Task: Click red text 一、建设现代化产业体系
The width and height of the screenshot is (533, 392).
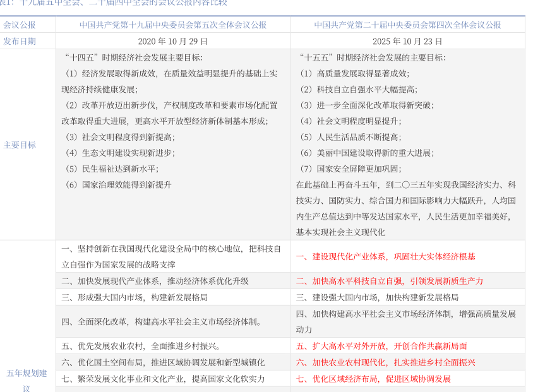Action: click(385, 256)
